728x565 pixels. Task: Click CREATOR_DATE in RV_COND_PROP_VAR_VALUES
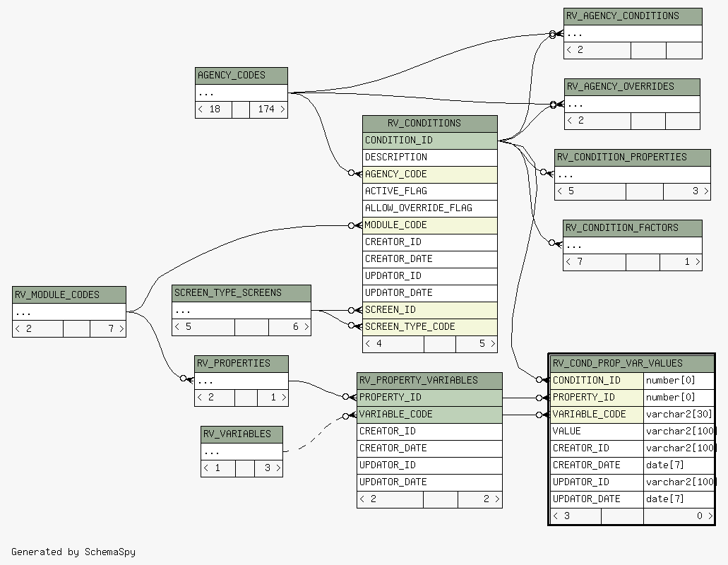point(597,465)
